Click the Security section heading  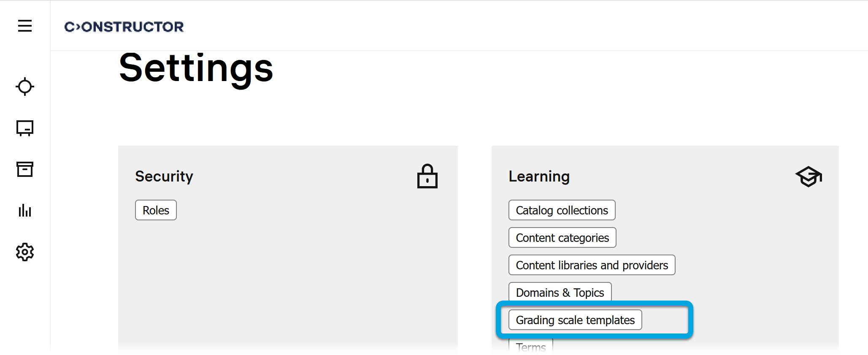tap(164, 176)
